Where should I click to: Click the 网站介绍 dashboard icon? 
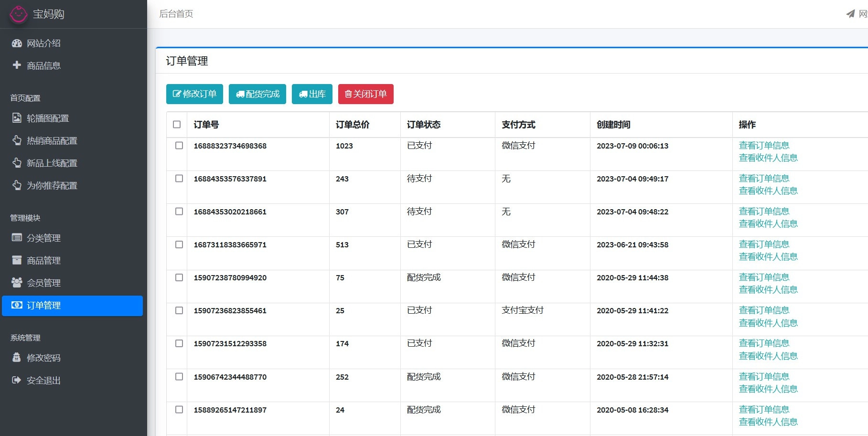tap(17, 43)
